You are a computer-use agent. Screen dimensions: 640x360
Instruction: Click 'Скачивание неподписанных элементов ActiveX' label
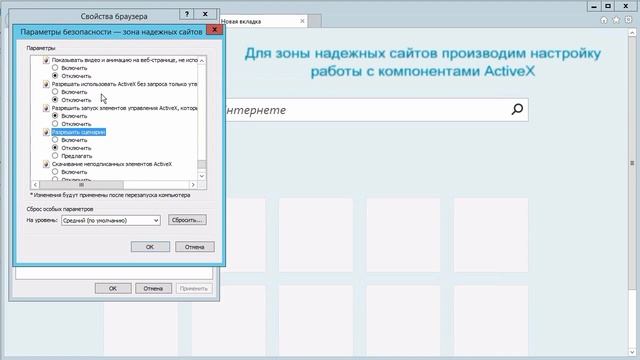tap(112, 164)
